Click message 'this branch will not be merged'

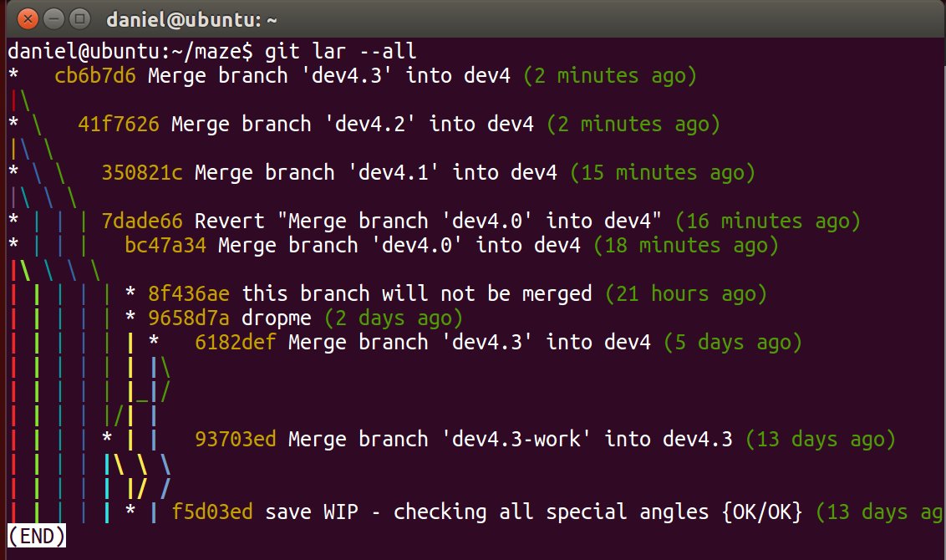pyautogui.click(x=417, y=294)
